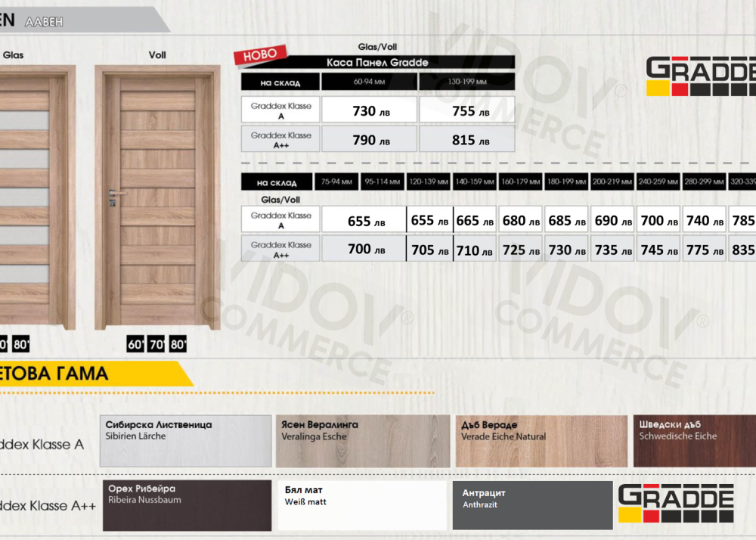The height and width of the screenshot is (540, 756).
Task: Select the 815 лв price cell
Action: pos(466,140)
